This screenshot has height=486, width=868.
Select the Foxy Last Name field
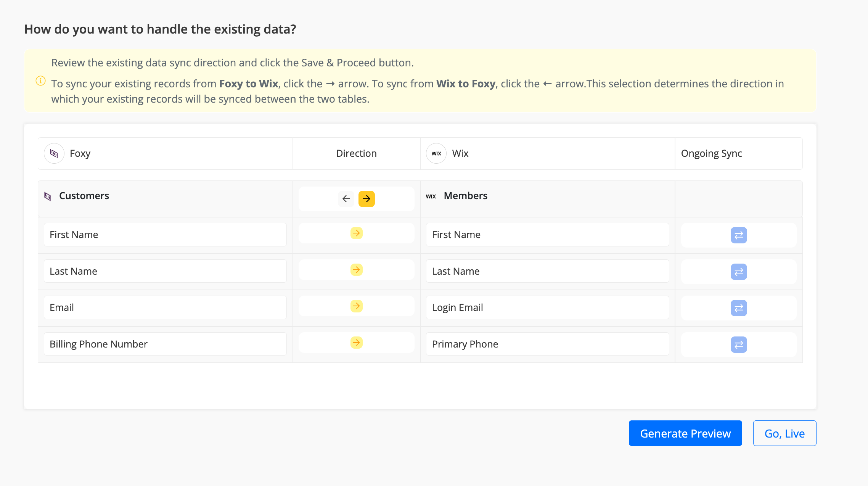click(165, 271)
